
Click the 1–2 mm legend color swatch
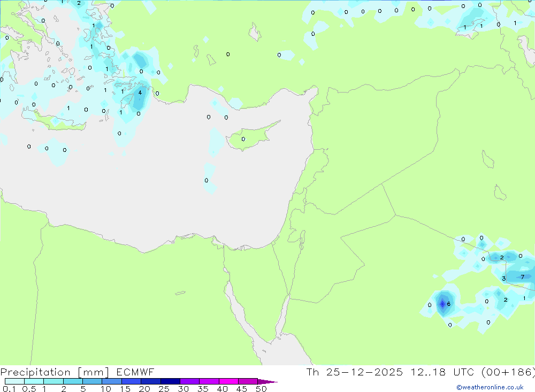[x=53, y=381]
